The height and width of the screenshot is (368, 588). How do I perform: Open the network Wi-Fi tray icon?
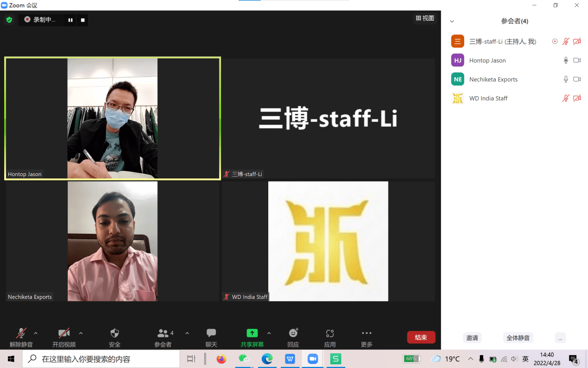point(504,359)
